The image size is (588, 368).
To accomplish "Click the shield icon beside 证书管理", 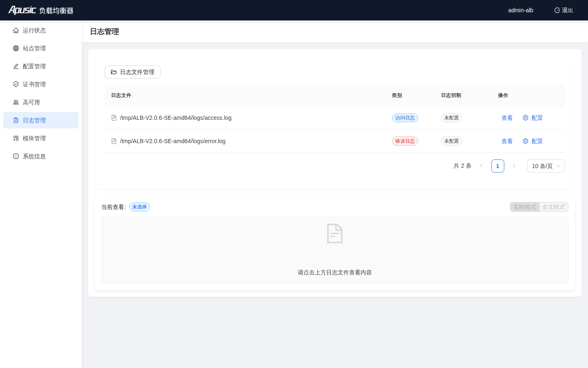I will (16, 84).
